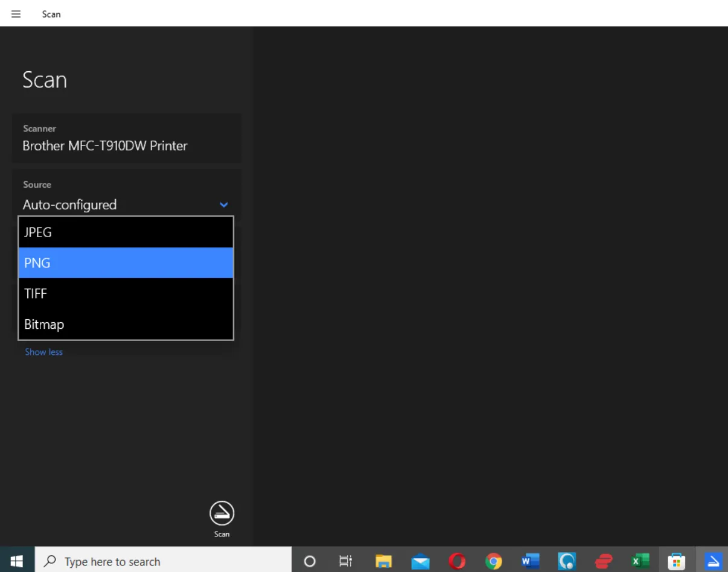Open Mail app from taskbar
728x572 pixels.
tap(420, 562)
